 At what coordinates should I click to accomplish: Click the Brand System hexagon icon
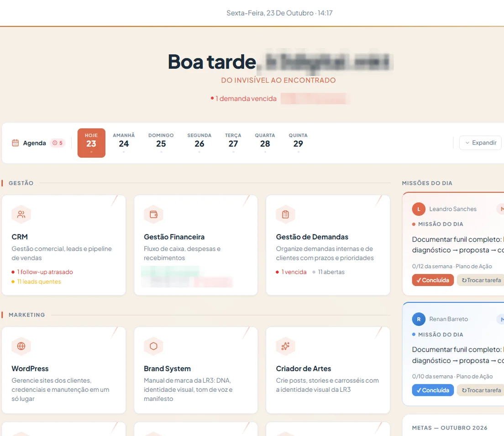(154, 346)
